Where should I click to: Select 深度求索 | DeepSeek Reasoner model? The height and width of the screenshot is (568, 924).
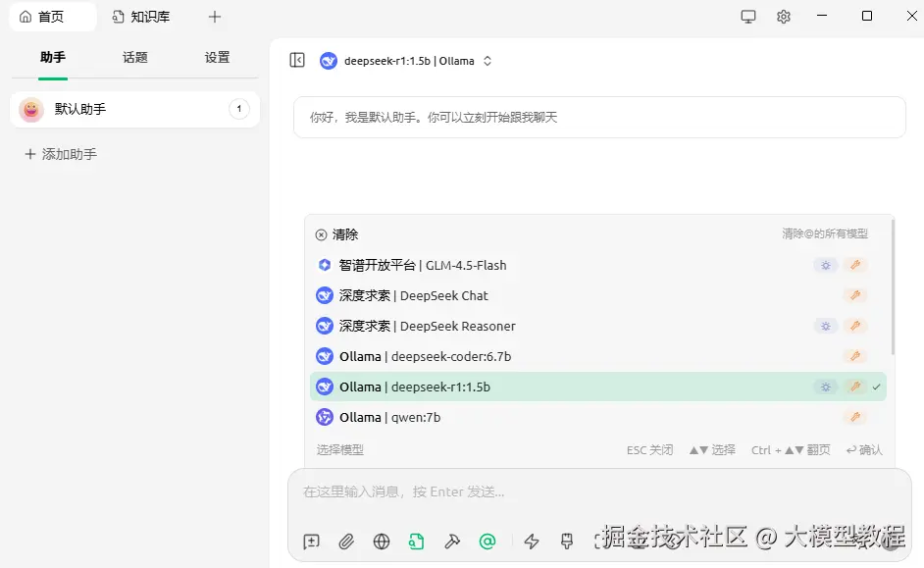coord(597,326)
